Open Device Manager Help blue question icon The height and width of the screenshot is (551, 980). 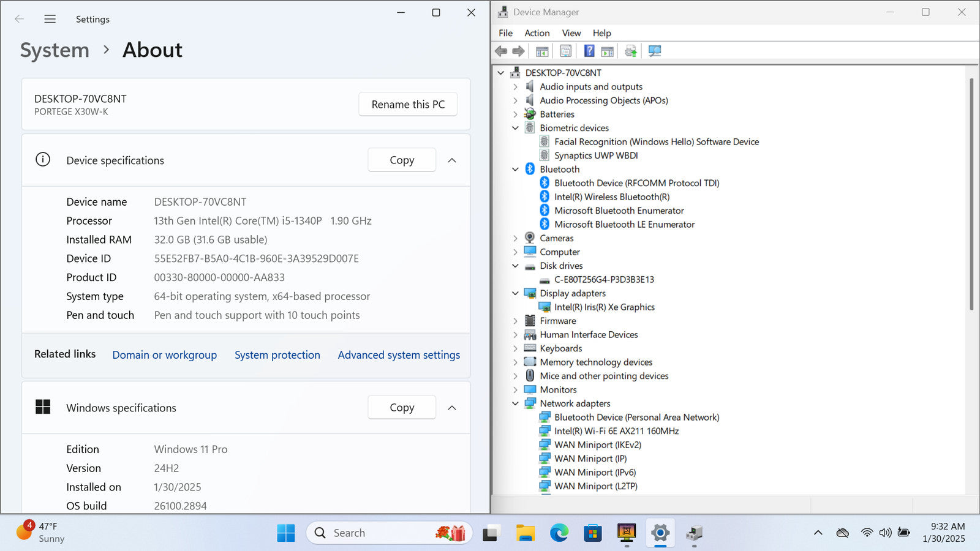pos(589,51)
